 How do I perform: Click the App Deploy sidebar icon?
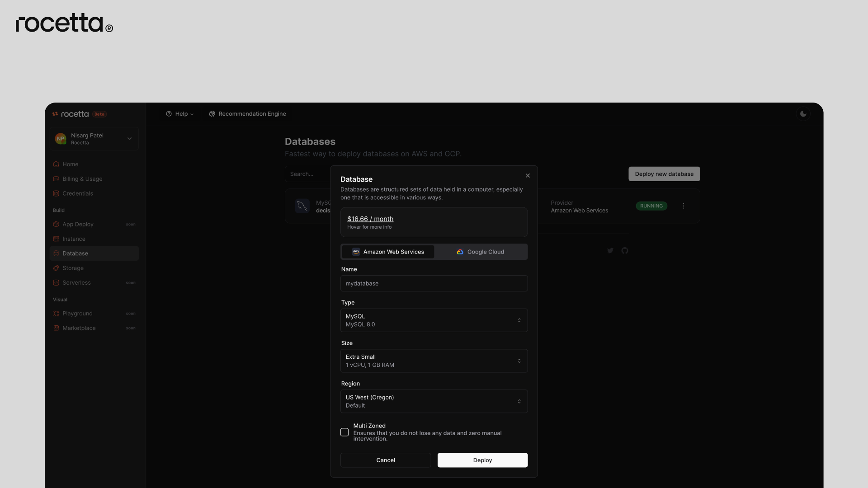[x=56, y=225]
